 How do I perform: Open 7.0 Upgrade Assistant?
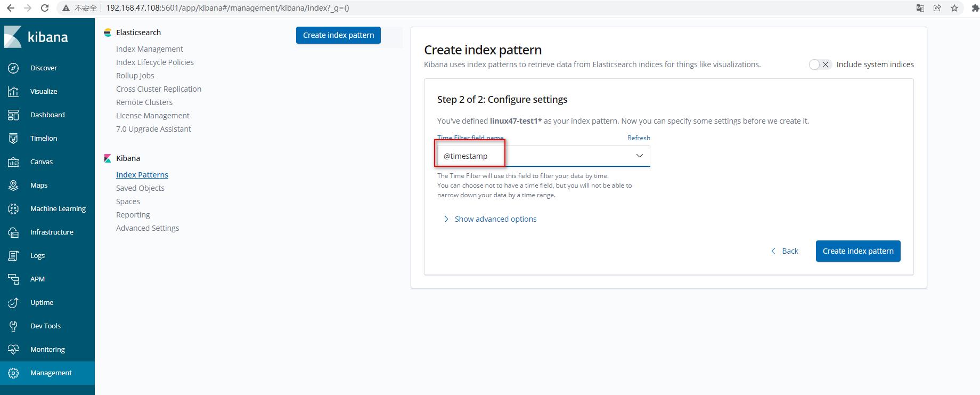click(x=153, y=129)
